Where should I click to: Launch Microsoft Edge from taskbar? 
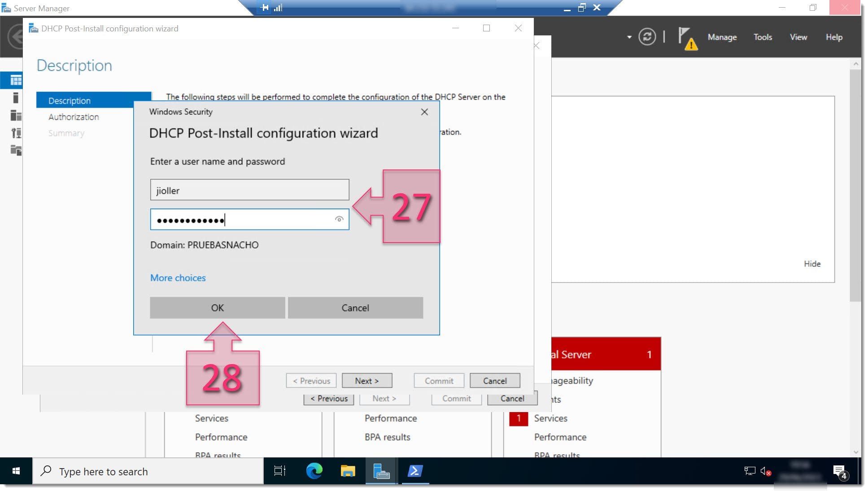(314, 471)
